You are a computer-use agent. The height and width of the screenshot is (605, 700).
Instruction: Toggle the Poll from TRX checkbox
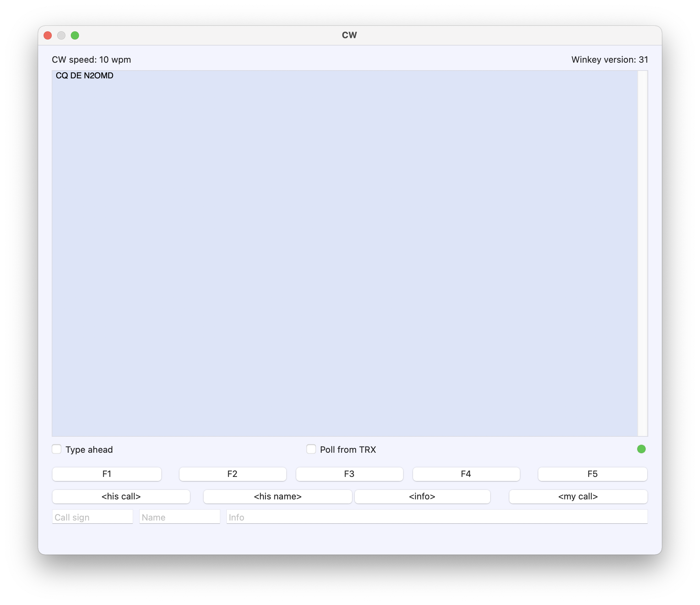pyautogui.click(x=311, y=449)
